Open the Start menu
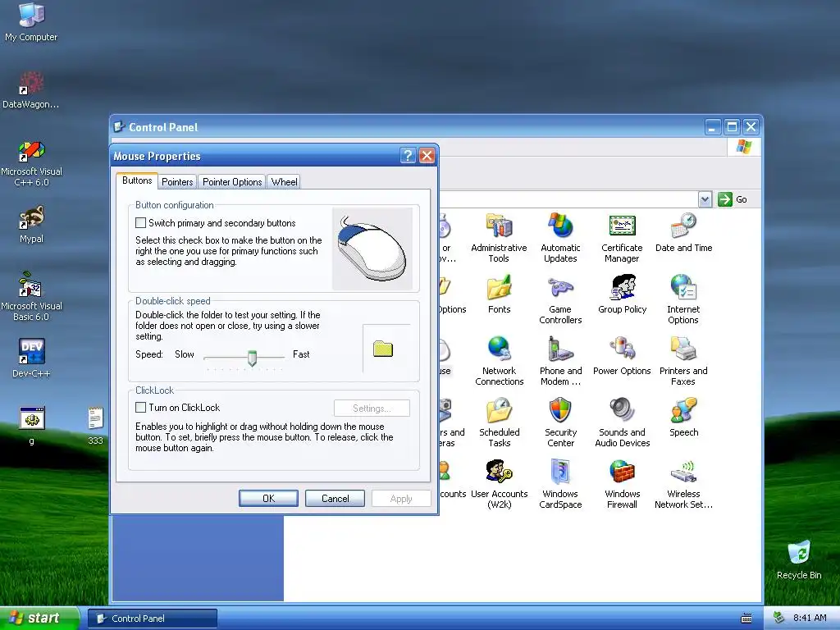The width and height of the screenshot is (840, 630). point(39,618)
